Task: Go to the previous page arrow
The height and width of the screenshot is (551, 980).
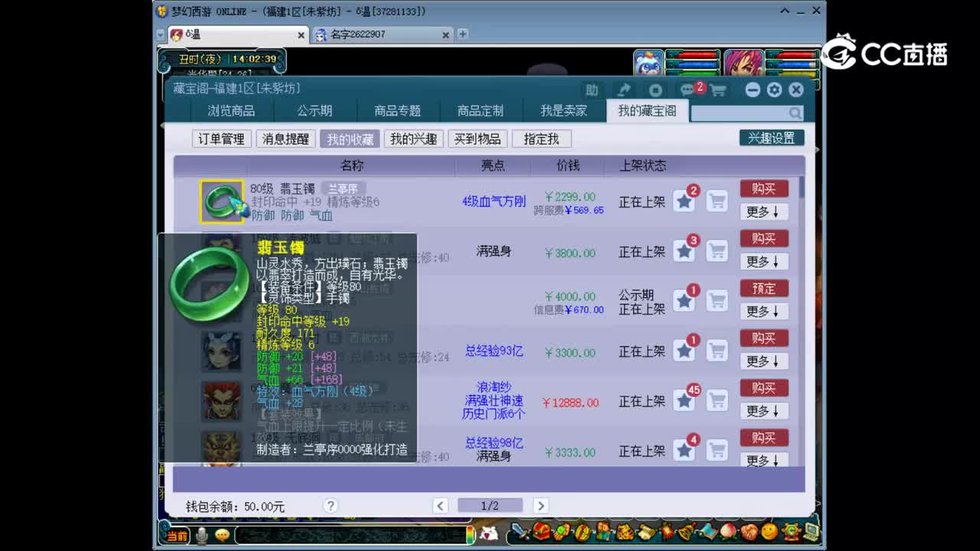Action: [x=440, y=505]
